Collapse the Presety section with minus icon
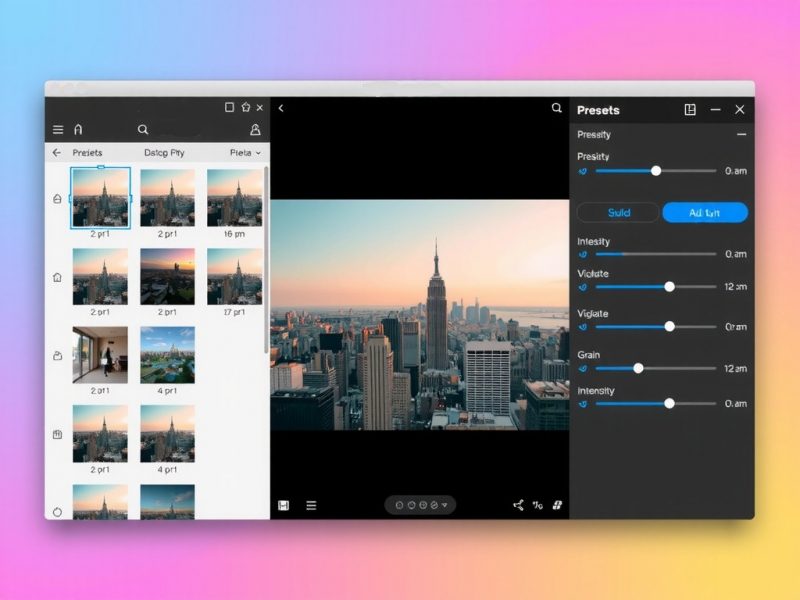This screenshot has height=600, width=800. (x=741, y=134)
